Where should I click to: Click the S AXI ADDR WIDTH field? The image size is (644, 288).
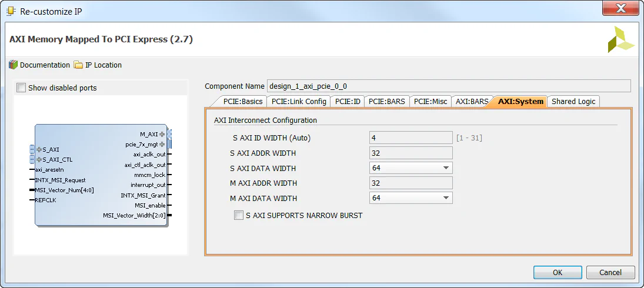point(411,153)
